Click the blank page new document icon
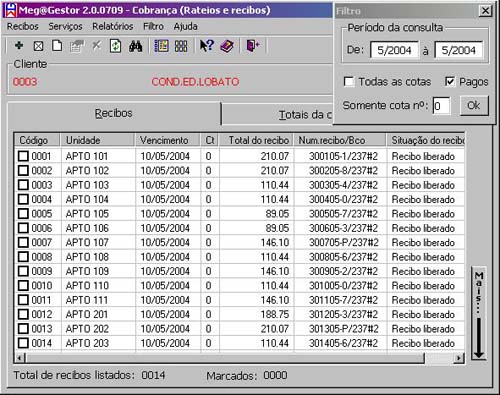This screenshot has width=500, height=395. click(57, 46)
